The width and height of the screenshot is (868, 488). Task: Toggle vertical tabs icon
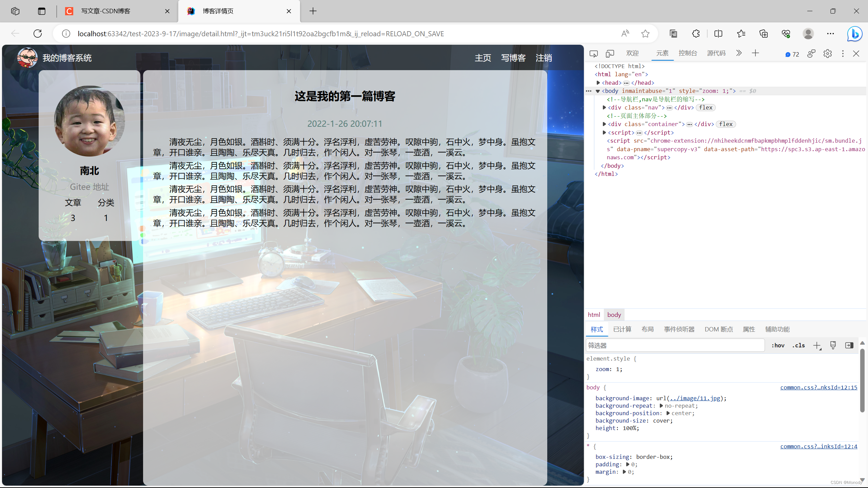[x=42, y=11]
